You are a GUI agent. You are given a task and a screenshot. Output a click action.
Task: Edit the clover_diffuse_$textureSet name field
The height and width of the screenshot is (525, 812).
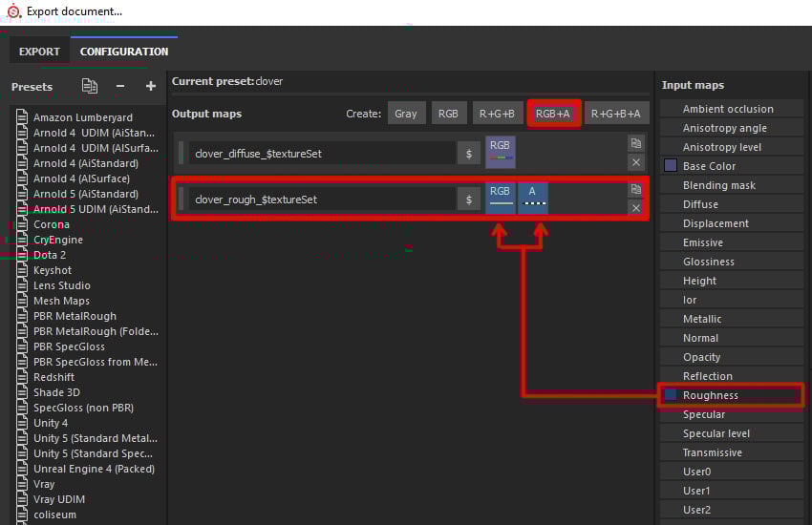click(x=322, y=154)
